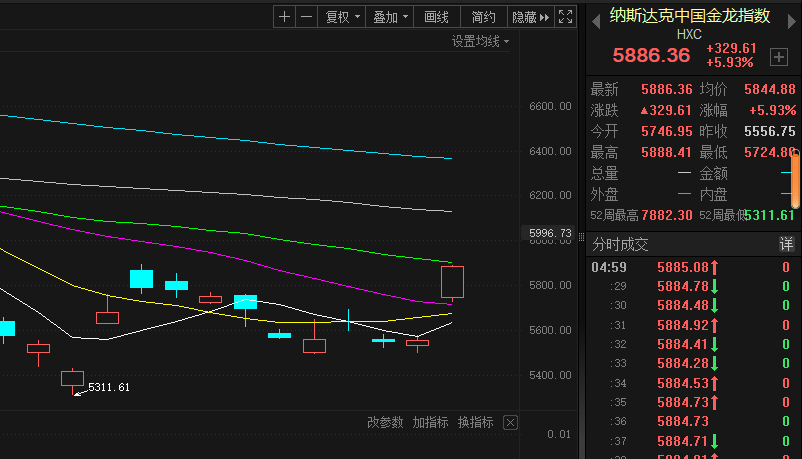Select trade price 5884.48
802x459 pixels.
pyautogui.click(x=683, y=305)
